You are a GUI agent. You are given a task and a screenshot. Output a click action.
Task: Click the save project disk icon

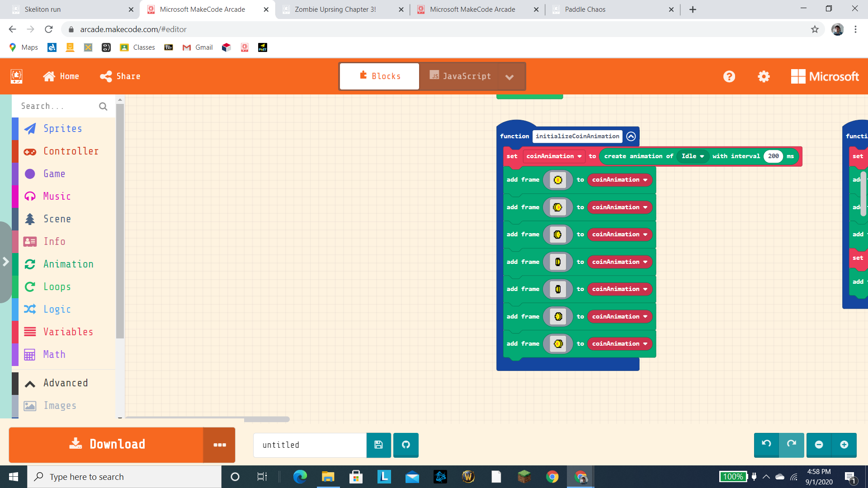[378, 445]
